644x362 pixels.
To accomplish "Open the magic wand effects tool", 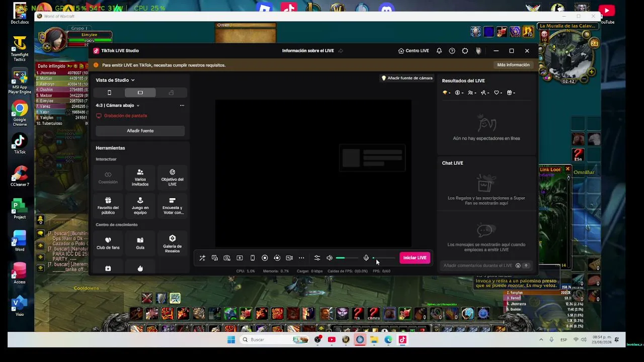I will pyautogui.click(x=202, y=258).
